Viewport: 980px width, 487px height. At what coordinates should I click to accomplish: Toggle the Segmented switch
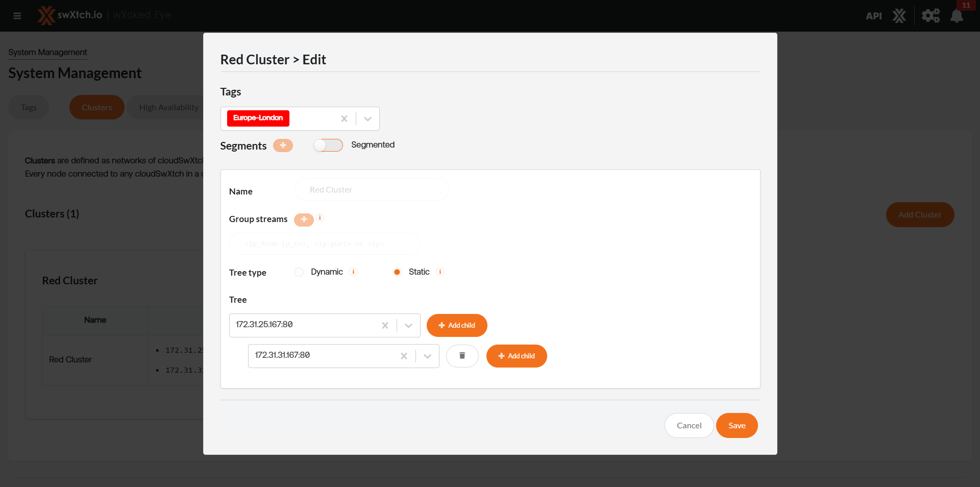pyautogui.click(x=328, y=145)
